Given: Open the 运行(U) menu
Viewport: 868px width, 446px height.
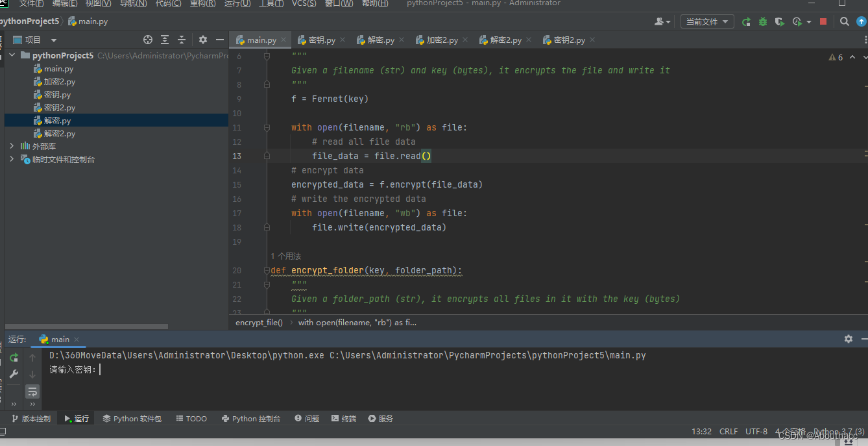Looking at the screenshot, I should click(237, 3).
